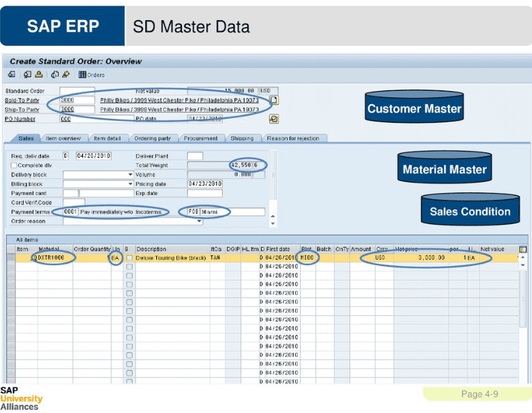This screenshot has height=413, width=532.
Task: Click the Ship-To Party label link
Action: point(22,110)
